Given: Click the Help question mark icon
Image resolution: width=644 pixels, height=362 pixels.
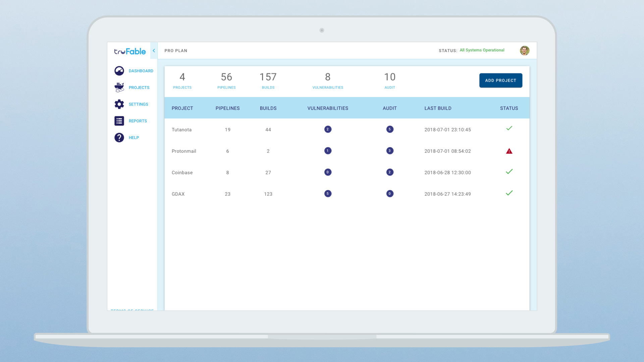Looking at the screenshot, I should 119,138.
